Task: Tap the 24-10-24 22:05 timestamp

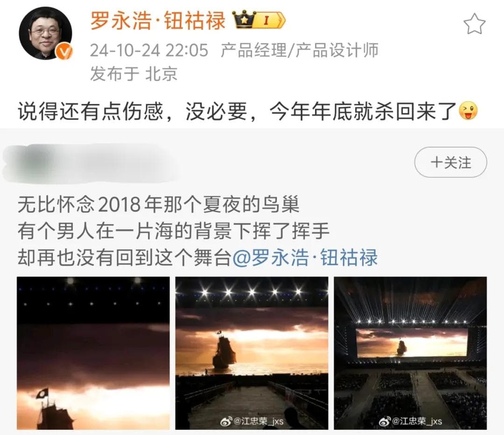Action: (x=149, y=50)
